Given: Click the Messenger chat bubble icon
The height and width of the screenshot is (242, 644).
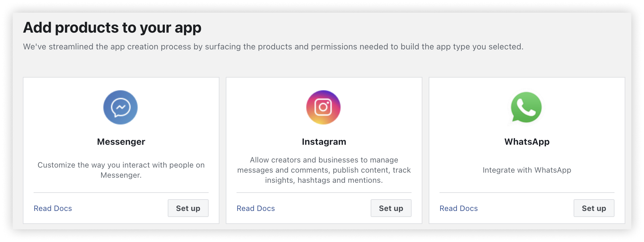Looking at the screenshot, I should pyautogui.click(x=120, y=107).
